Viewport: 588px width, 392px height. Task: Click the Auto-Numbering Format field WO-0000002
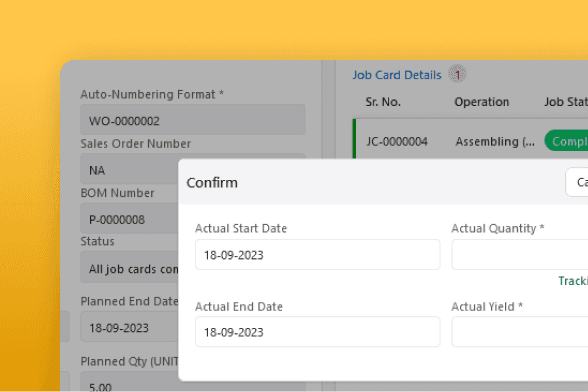(193, 120)
